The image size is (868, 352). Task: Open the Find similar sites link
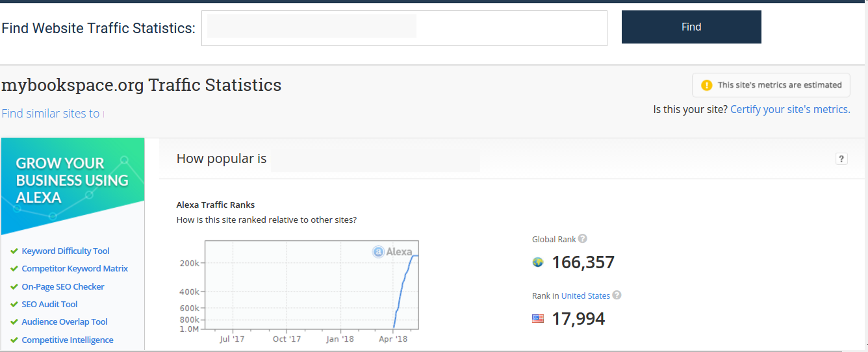[51, 114]
